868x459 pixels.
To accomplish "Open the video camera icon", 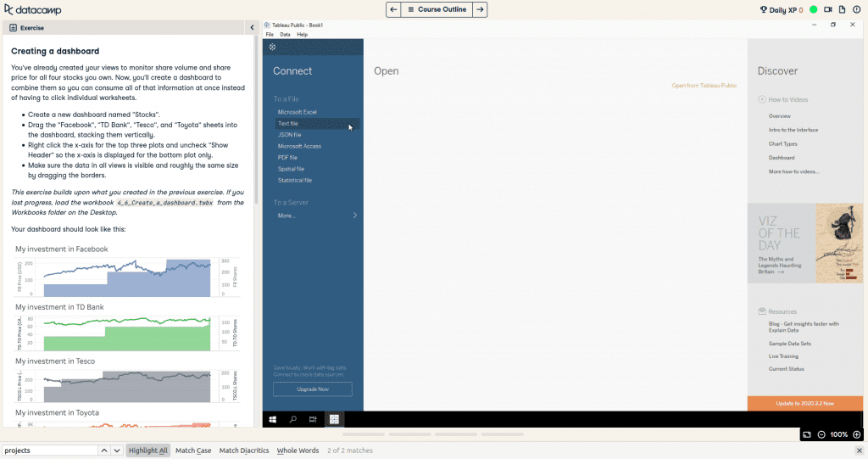I will [x=828, y=9].
